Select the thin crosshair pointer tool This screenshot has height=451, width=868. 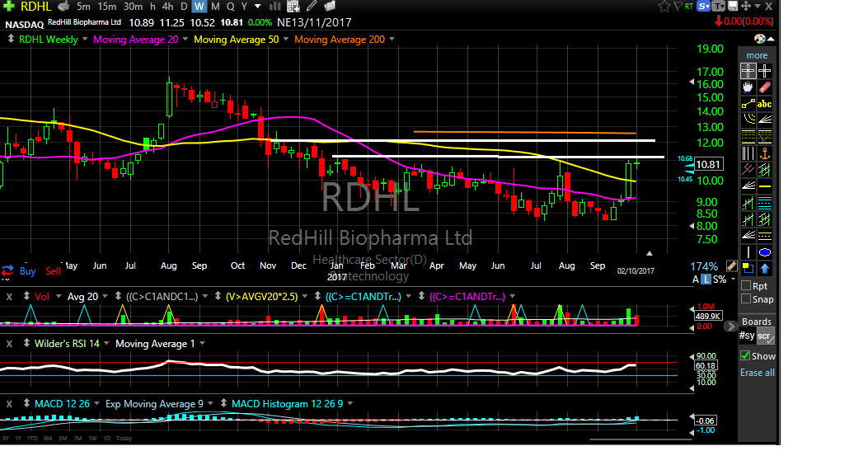click(764, 71)
